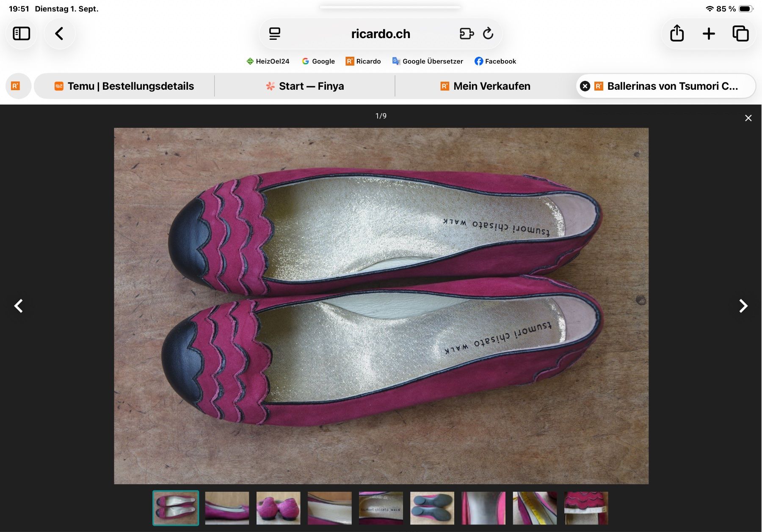762x532 pixels.
Task: Open the HeizOel24 bookmark
Action: pos(268,61)
